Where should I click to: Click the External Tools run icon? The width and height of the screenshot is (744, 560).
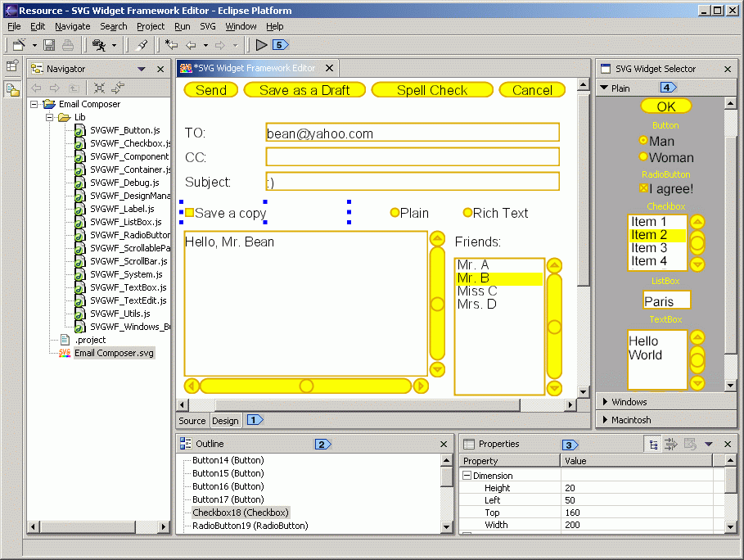point(98,44)
